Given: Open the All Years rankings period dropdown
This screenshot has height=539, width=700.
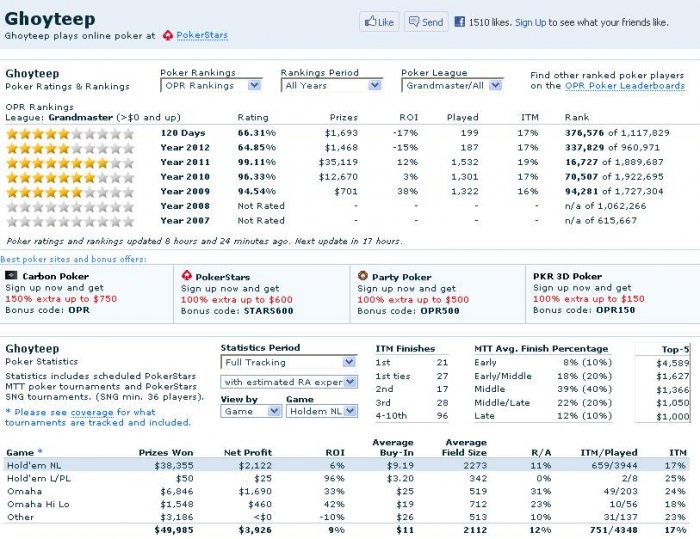Looking at the screenshot, I should (332, 85).
